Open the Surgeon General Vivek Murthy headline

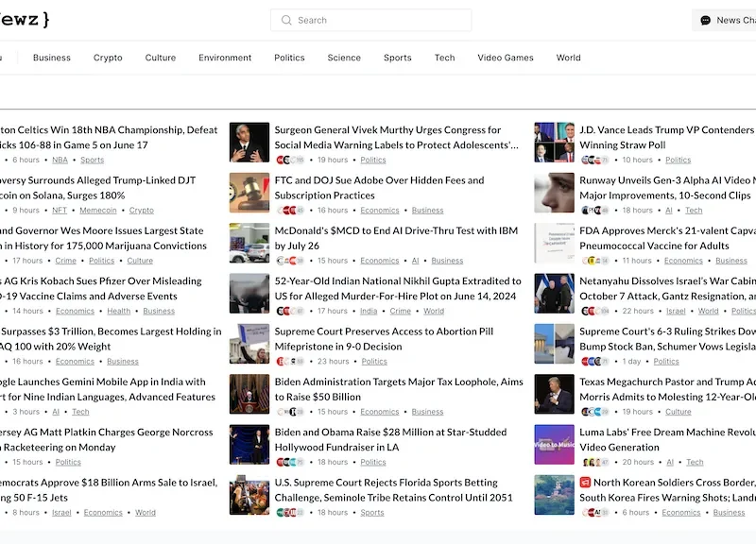(397, 137)
